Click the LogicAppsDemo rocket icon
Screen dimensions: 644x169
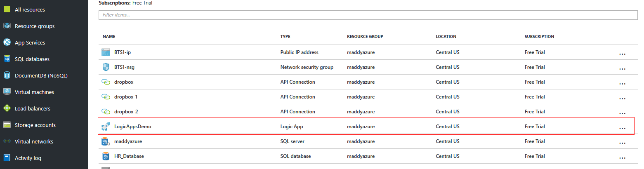click(x=106, y=127)
